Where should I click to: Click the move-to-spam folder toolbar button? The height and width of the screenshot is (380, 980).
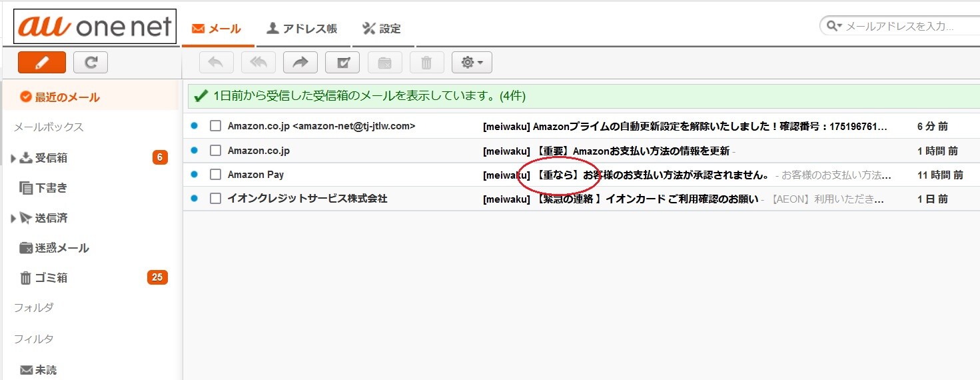click(x=384, y=62)
